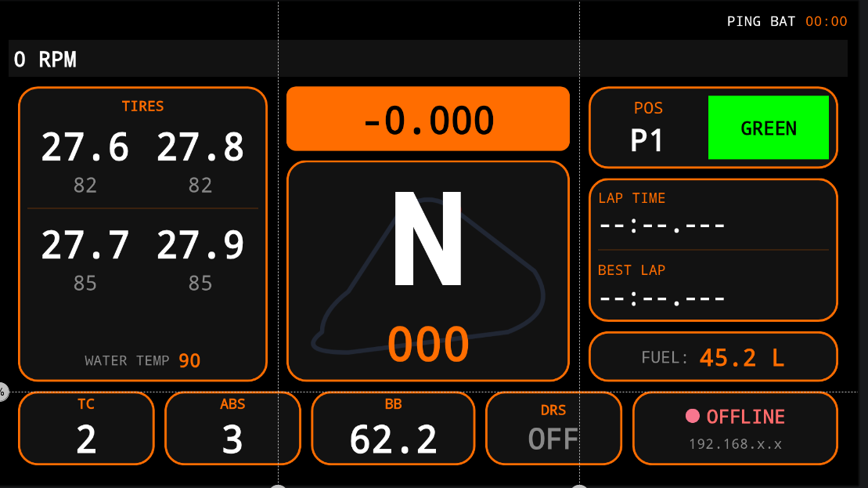
Task: Click the orange -0.000 delta box
Action: pyautogui.click(x=428, y=118)
